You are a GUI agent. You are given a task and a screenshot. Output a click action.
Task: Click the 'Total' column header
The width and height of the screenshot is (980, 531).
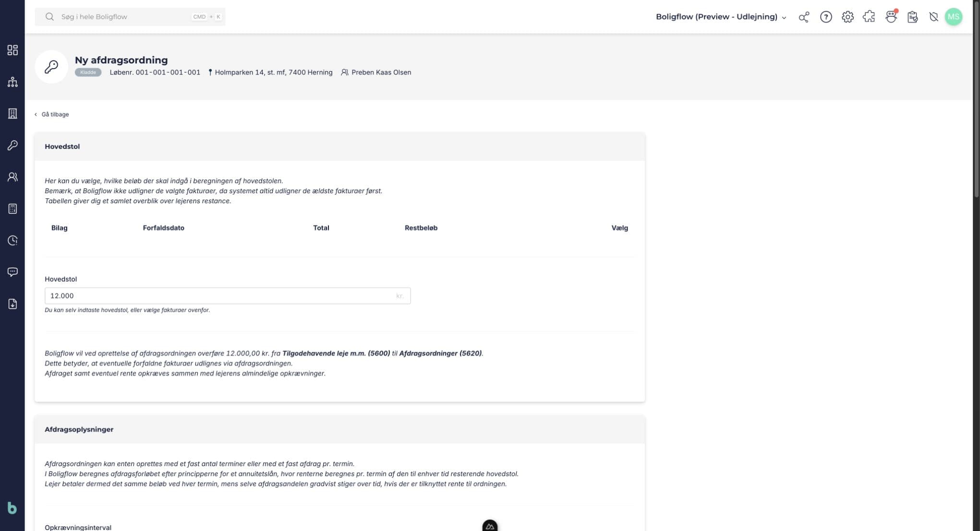tap(321, 228)
